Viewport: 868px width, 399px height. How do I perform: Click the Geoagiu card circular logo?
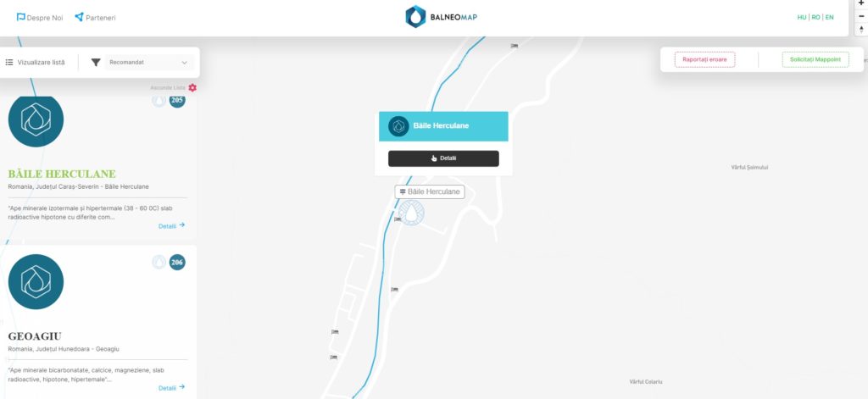click(x=36, y=282)
